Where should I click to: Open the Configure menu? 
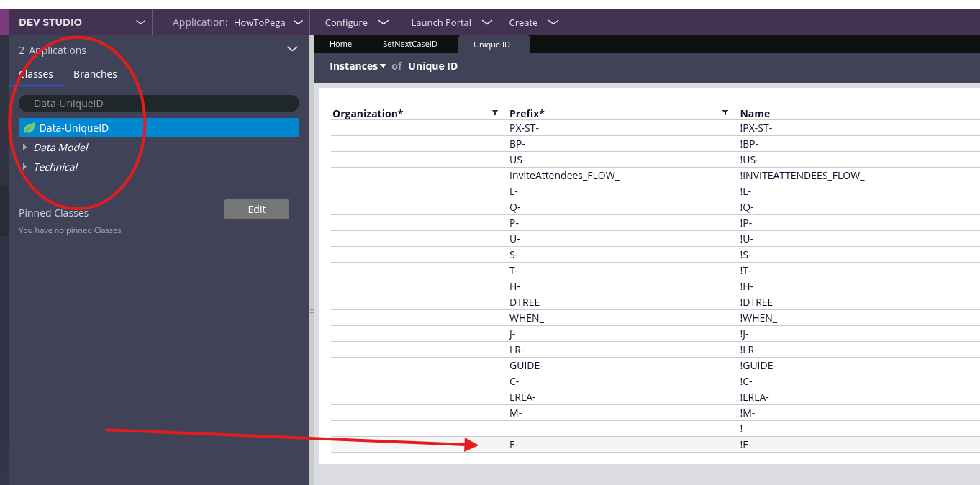[x=356, y=22]
